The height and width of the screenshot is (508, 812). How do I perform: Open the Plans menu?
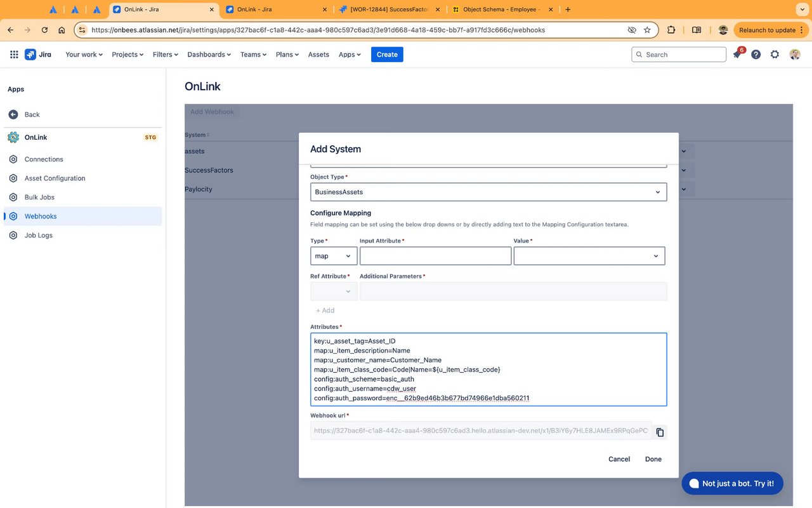[x=287, y=55]
